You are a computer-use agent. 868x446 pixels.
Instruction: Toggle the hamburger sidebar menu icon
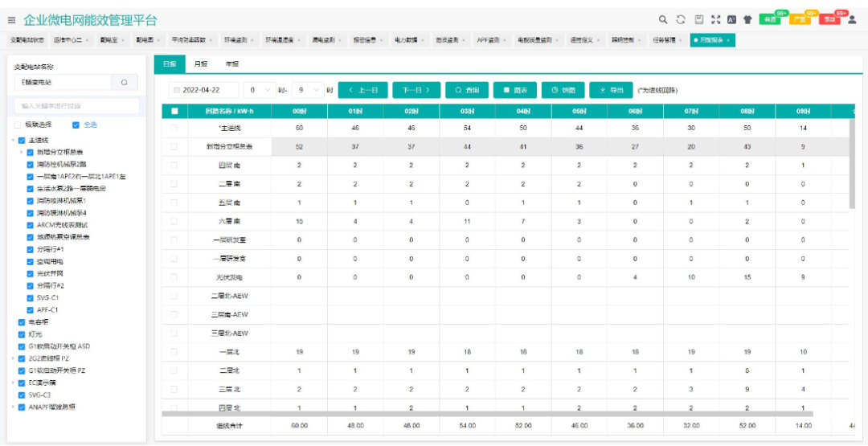(x=11, y=20)
